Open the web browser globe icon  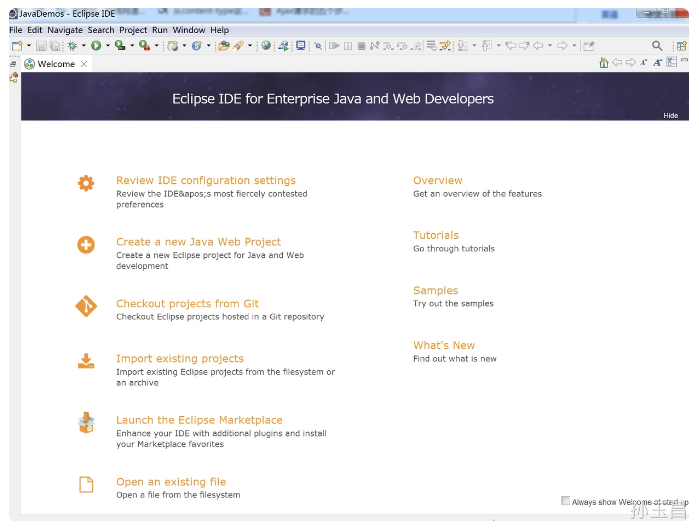click(x=266, y=45)
